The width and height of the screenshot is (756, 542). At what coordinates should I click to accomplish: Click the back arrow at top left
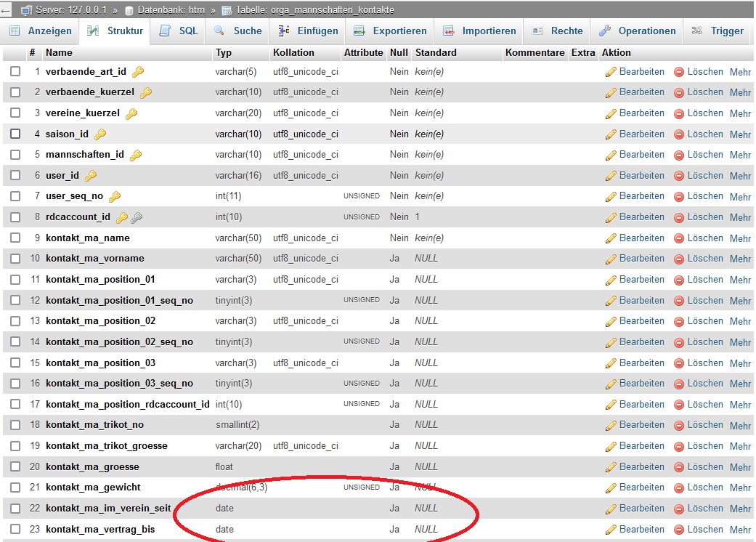(6, 10)
